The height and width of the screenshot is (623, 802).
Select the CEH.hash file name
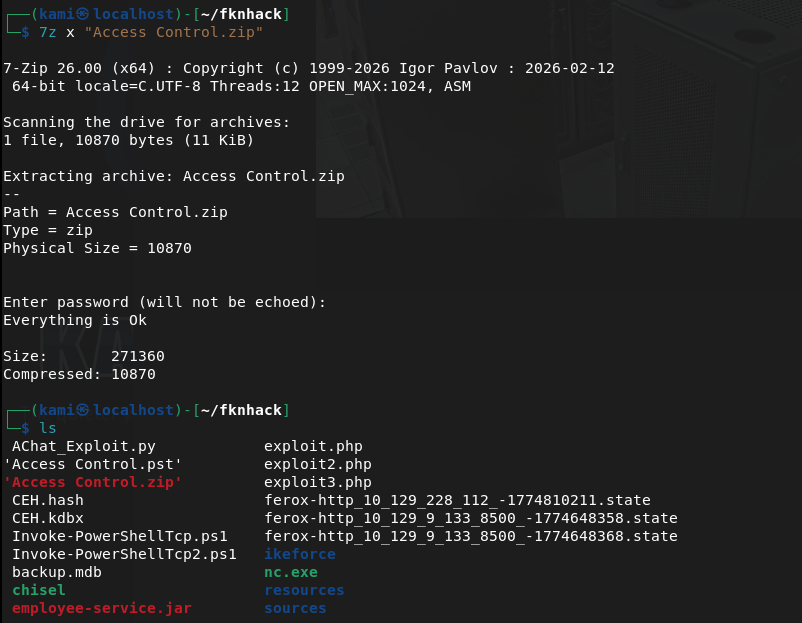pos(48,500)
